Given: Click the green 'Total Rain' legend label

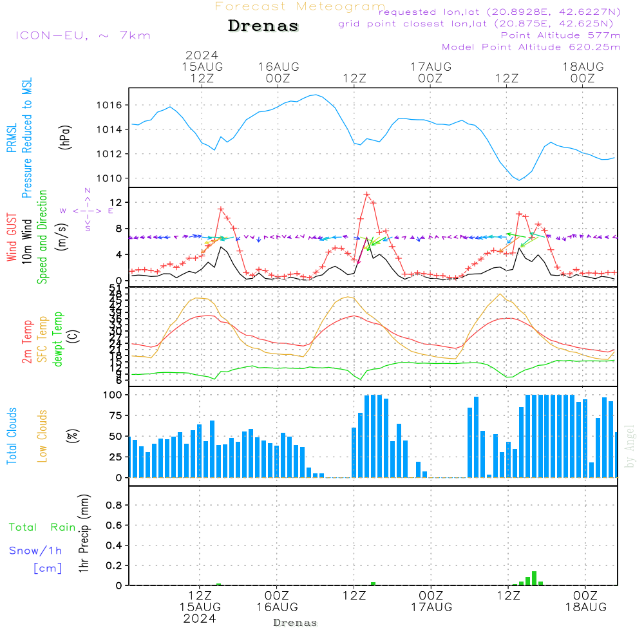Looking at the screenshot, I should pos(43,527).
